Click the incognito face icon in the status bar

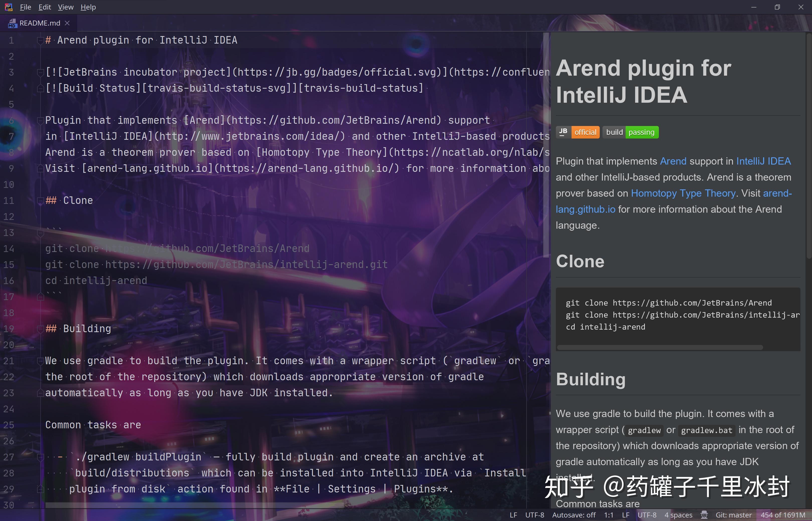click(x=704, y=514)
